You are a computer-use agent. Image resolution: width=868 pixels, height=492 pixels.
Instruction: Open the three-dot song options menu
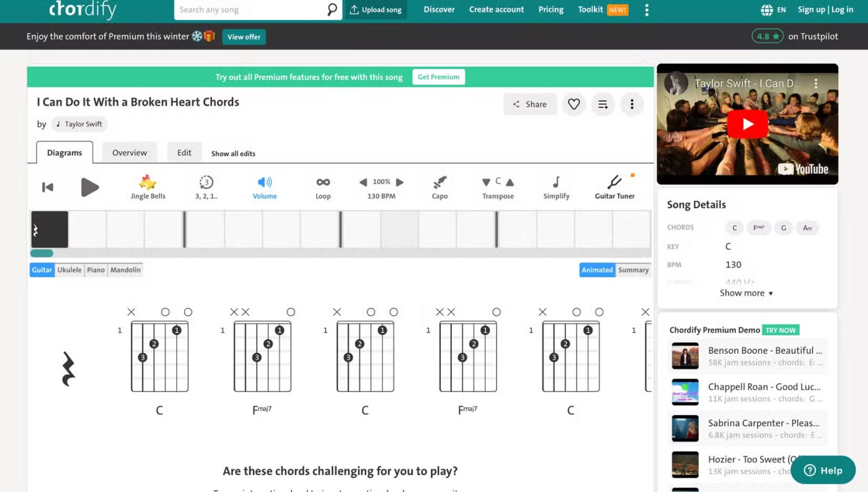point(632,104)
